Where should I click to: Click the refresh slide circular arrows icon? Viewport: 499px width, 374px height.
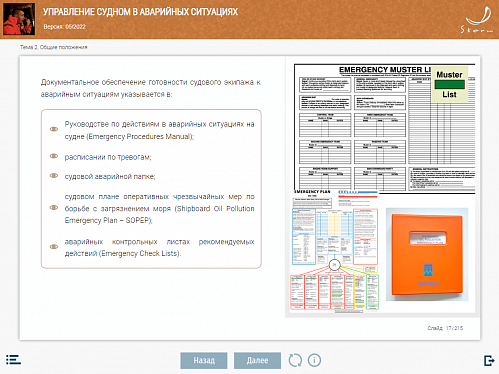295,360
